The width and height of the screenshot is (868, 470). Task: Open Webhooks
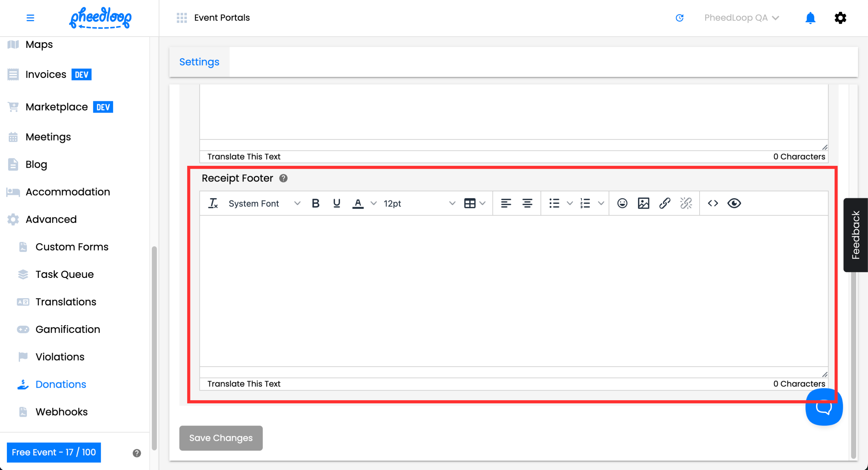point(62,412)
